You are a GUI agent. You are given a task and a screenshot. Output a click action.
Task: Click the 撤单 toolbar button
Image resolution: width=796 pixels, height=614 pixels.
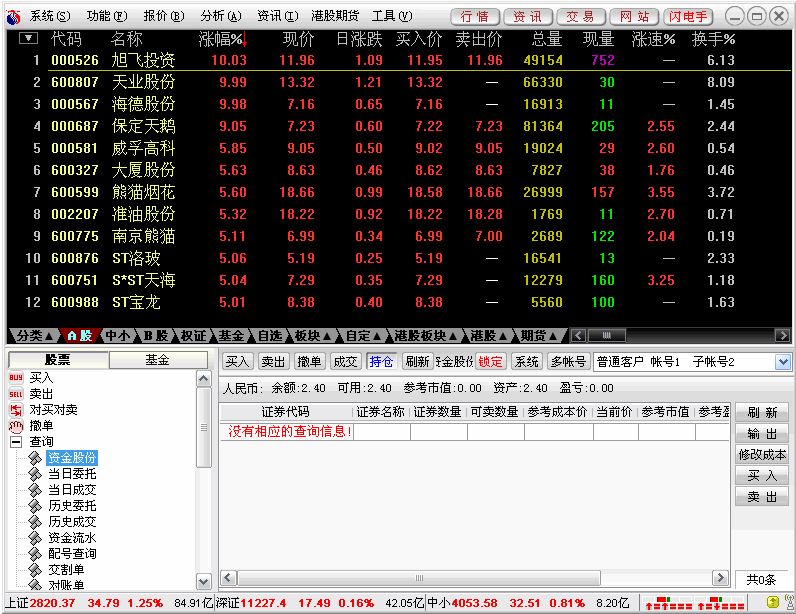pos(309,362)
